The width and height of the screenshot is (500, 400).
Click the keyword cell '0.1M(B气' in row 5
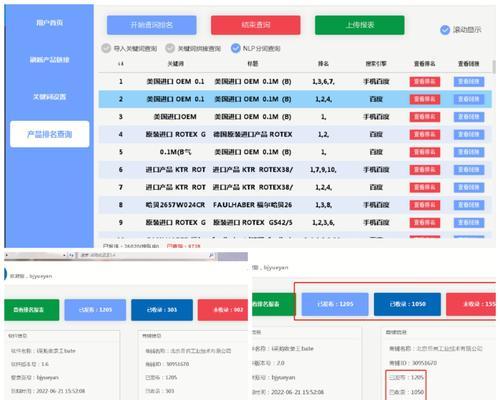(175, 152)
